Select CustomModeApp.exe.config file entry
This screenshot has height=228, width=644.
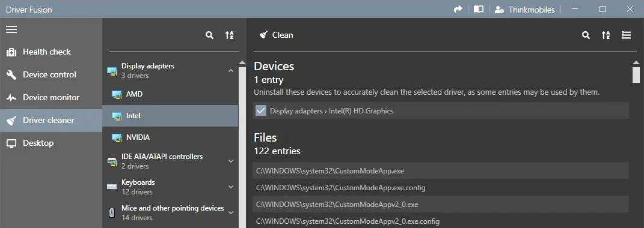pos(441,188)
